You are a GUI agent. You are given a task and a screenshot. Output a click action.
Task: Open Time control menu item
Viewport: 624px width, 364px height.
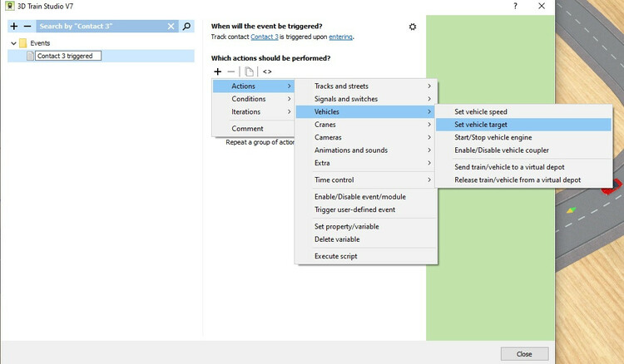(366, 180)
